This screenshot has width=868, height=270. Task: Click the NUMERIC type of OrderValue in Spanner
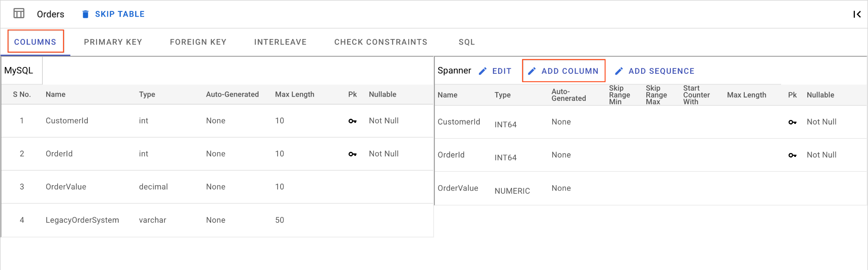click(x=512, y=191)
